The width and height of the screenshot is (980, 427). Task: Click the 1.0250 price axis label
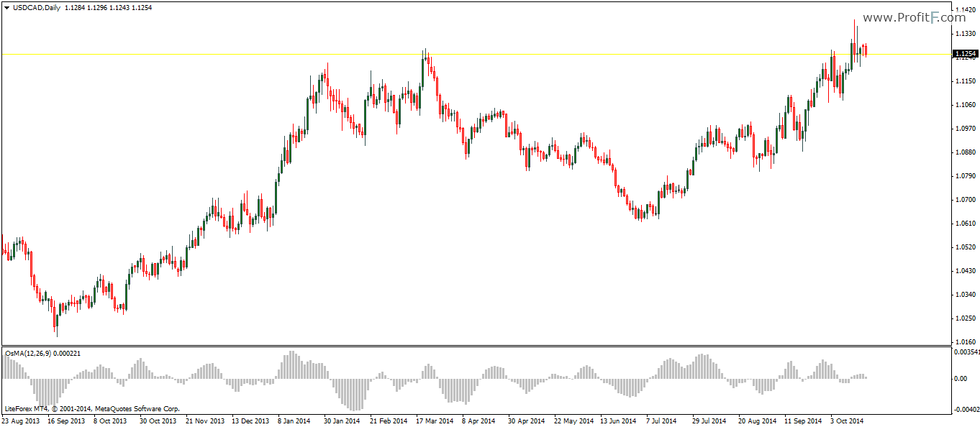965,318
